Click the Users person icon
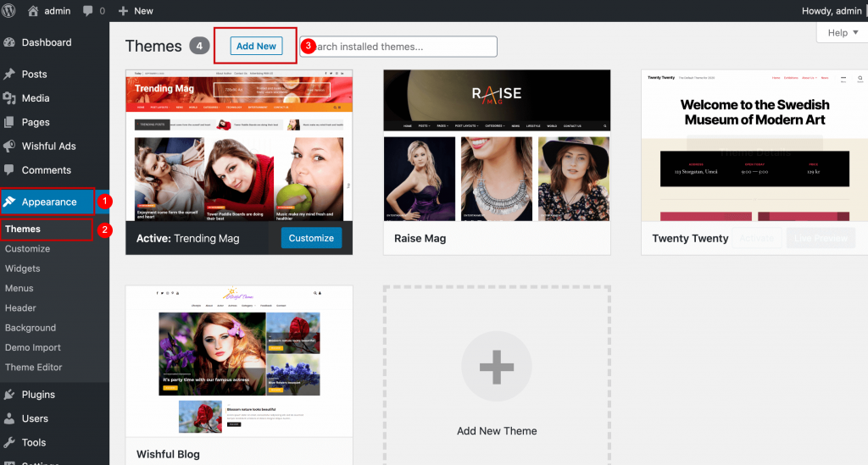This screenshot has width=868, height=465. coord(8,418)
